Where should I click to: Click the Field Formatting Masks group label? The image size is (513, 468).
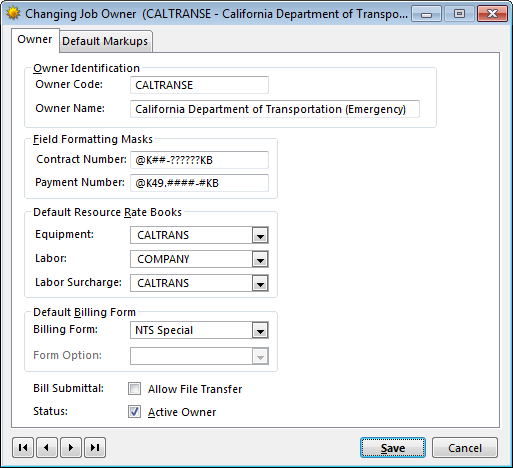(x=93, y=139)
